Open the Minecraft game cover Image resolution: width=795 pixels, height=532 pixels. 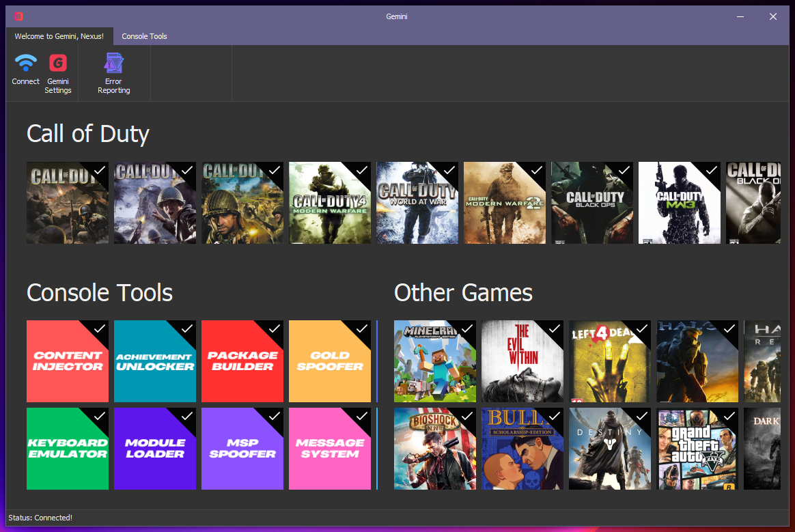coord(435,361)
